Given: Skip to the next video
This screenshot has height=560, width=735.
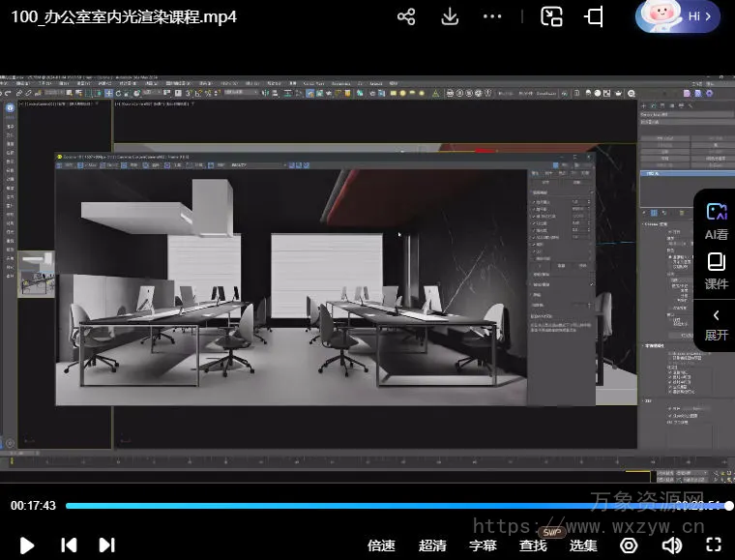Looking at the screenshot, I should coord(107,545).
